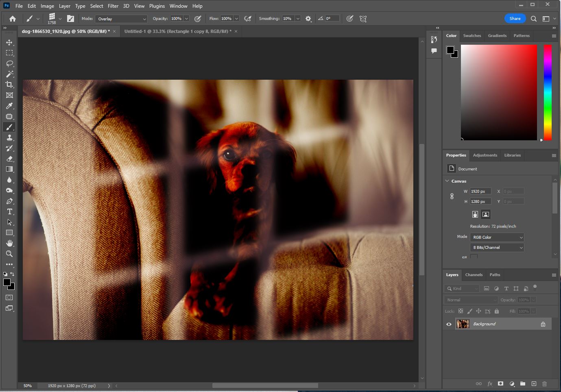Collapse the Canvas section
The width and height of the screenshot is (561, 392).
pos(447,181)
